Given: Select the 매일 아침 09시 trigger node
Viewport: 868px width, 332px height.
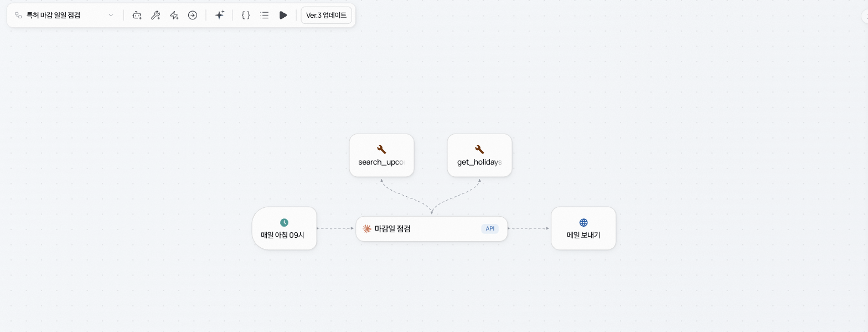Looking at the screenshot, I should (285, 228).
